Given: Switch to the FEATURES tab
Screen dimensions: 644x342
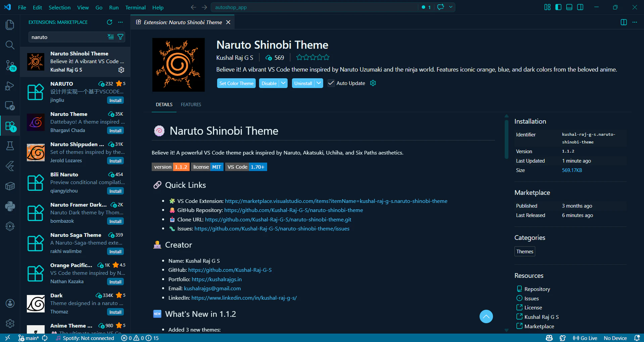Looking at the screenshot, I should 191,104.
